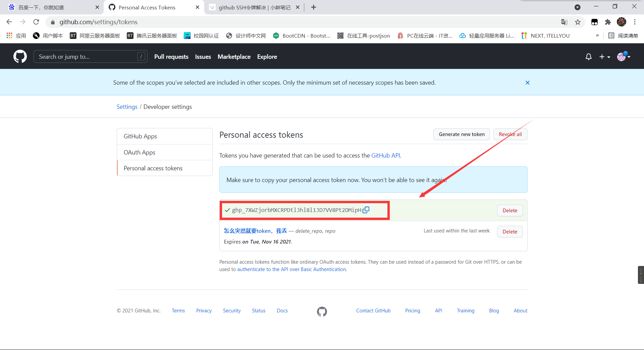This screenshot has height=350, width=644.
Task: Open the 设计师中文网 bookmark
Action: 246,36
